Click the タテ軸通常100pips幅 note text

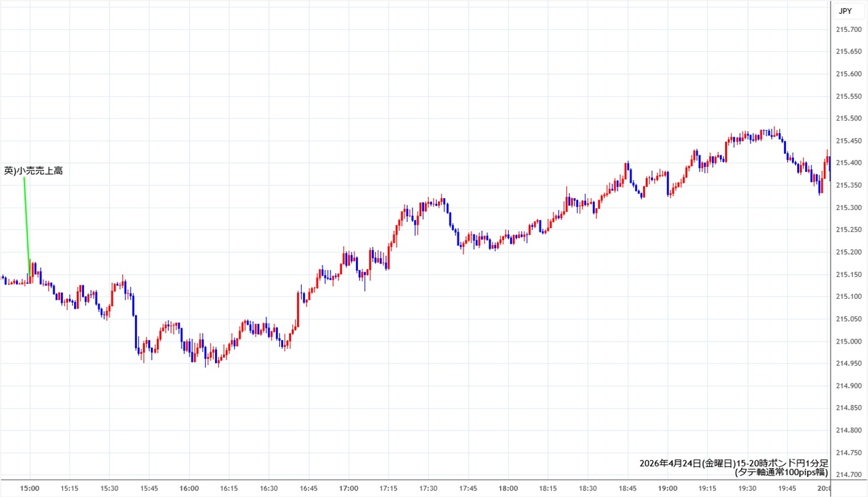[781, 472]
